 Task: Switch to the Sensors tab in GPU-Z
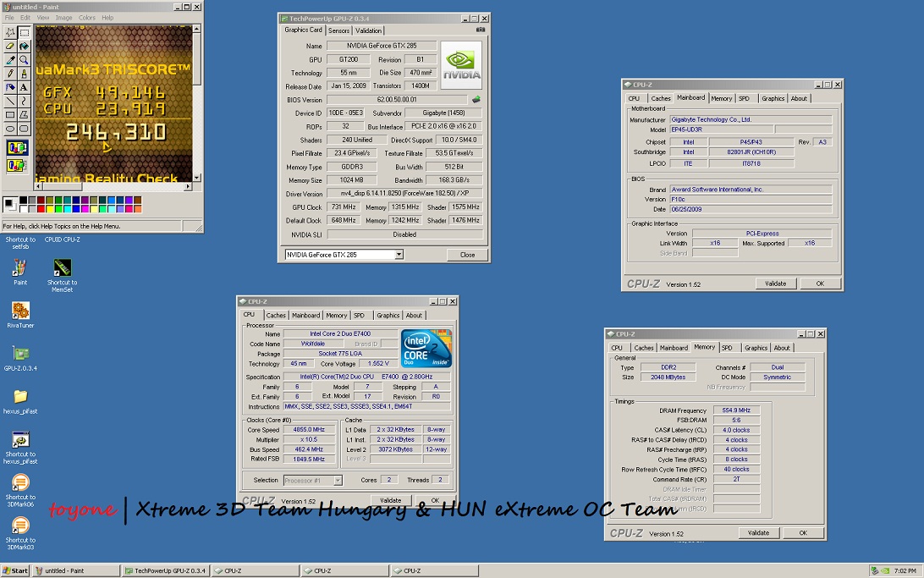click(338, 30)
